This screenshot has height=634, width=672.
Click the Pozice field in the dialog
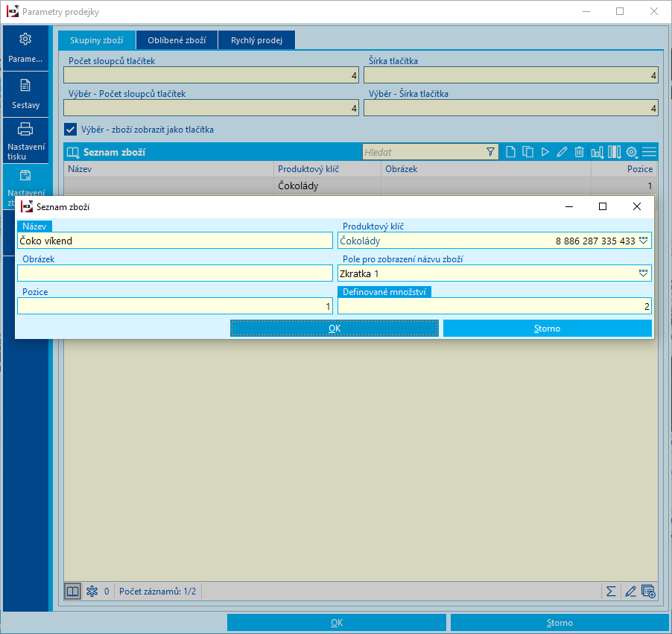click(175, 306)
